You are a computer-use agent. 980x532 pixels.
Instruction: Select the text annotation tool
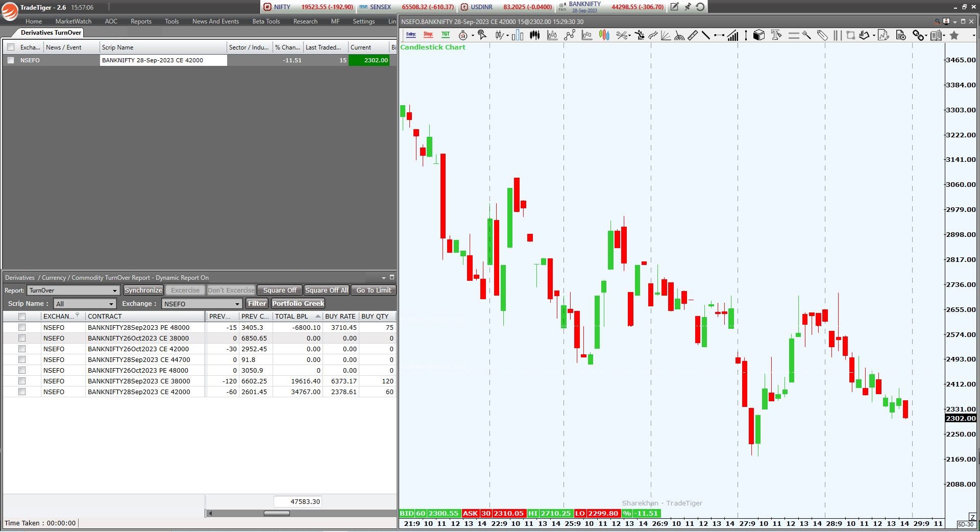[776, 35]
